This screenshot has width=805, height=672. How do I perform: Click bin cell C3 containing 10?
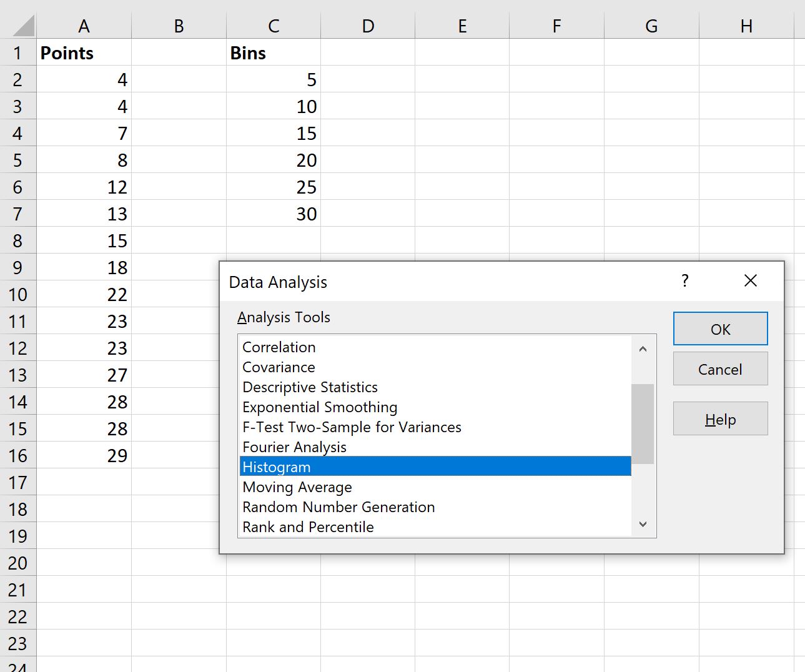tap(274, 106)
